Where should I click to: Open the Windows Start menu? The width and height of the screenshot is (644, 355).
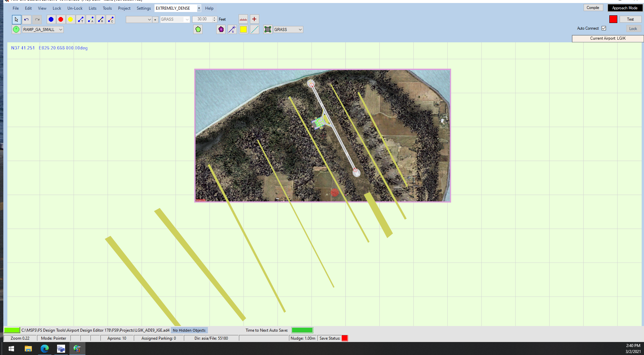tap(11, 349)
